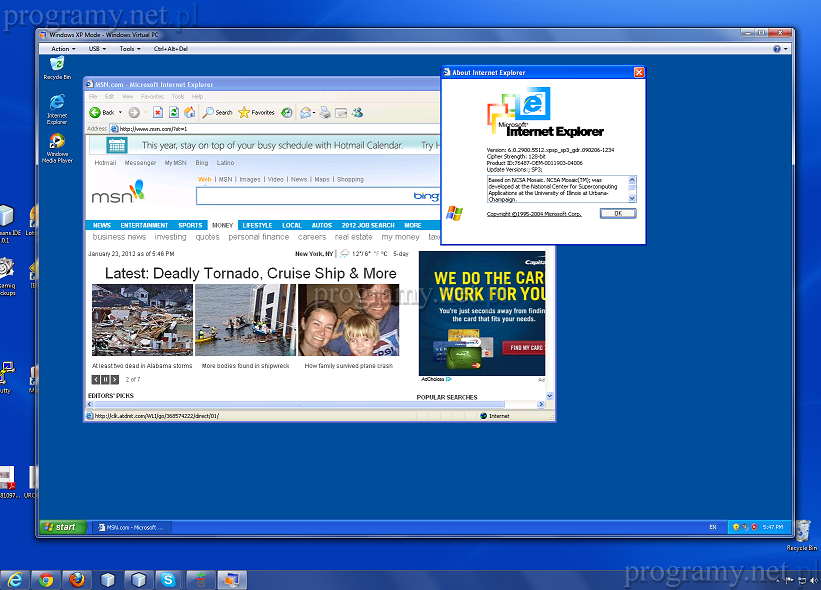Click the XP Start button

click(62, 526)
